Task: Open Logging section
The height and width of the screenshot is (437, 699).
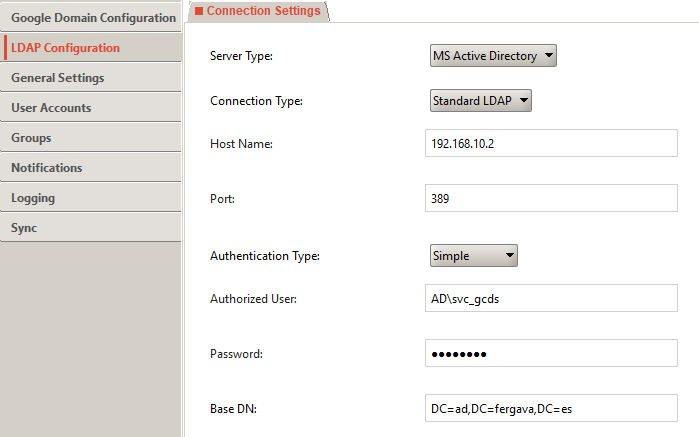Action: (x=91, y=198)
